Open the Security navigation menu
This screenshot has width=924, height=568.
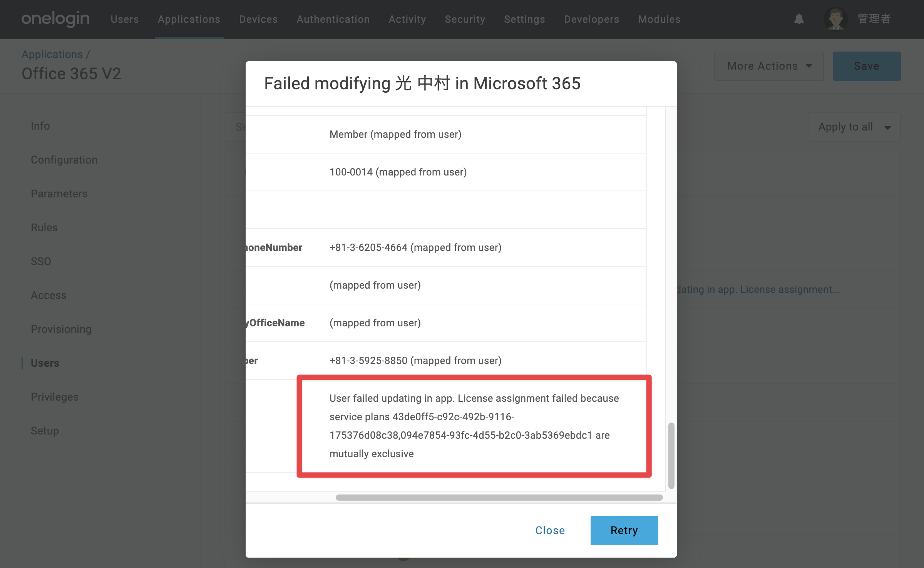(x=465, y=19)
